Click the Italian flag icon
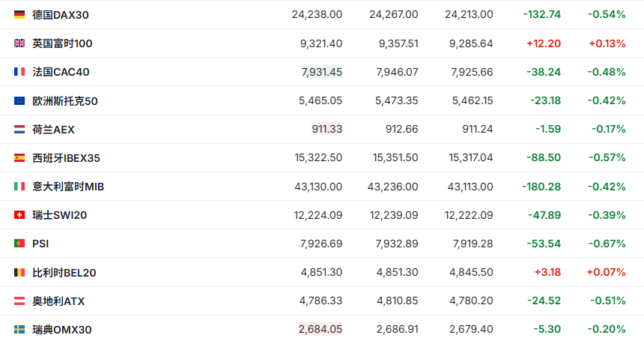Viewport: 644px width, 338px height. coord(19,187)
